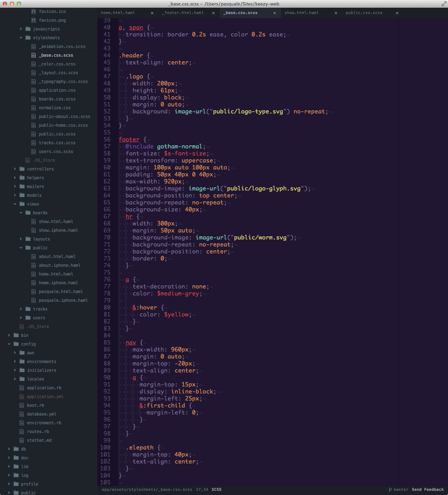Screen dimensions: 448x495
Task: Open _typography.css.scss in sidebar
Action: click(x=63, y=82)
